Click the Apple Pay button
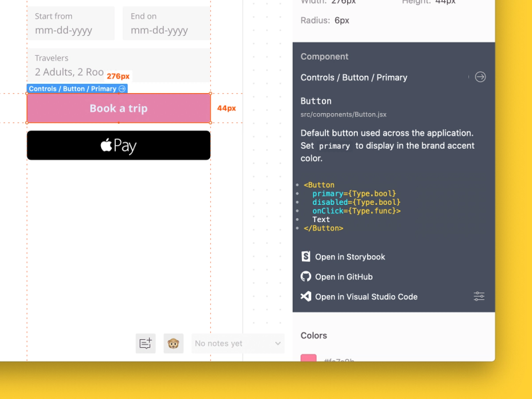 (x=118, y=145)
